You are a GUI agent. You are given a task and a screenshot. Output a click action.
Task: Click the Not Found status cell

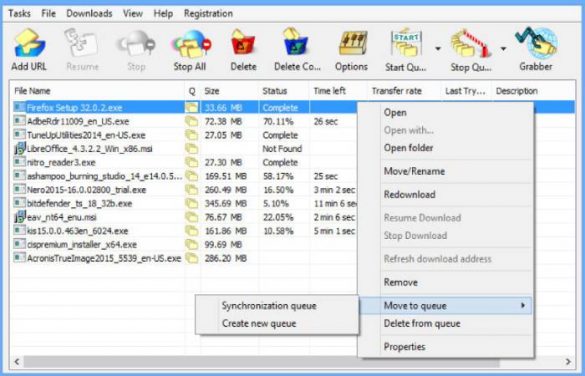pyautogui.click(x=282, y=148)
